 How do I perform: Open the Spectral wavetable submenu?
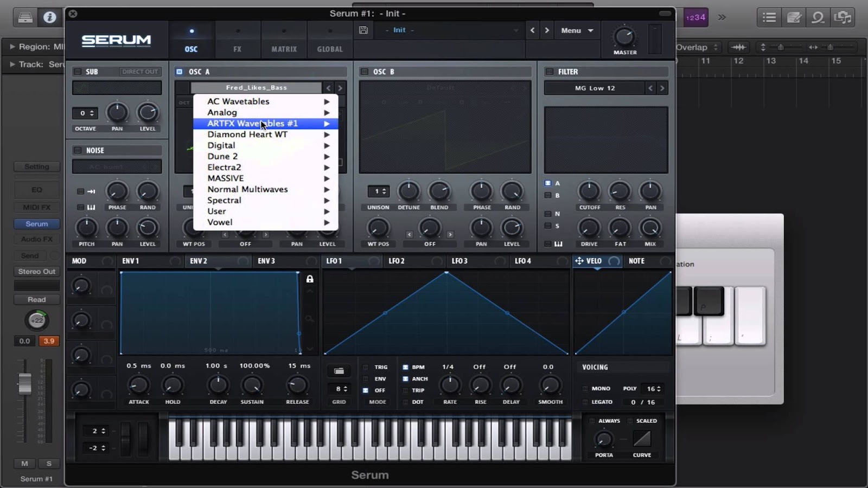pos(266,200)
